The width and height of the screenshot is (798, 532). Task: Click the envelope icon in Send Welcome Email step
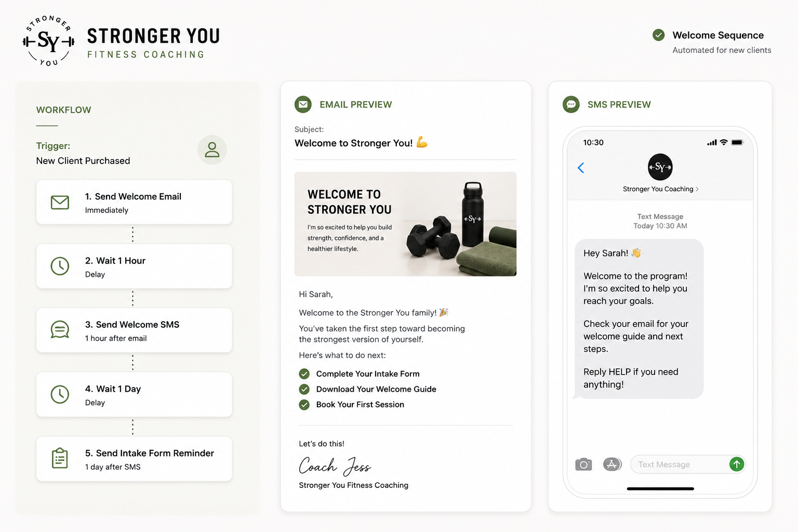[60, 202]
